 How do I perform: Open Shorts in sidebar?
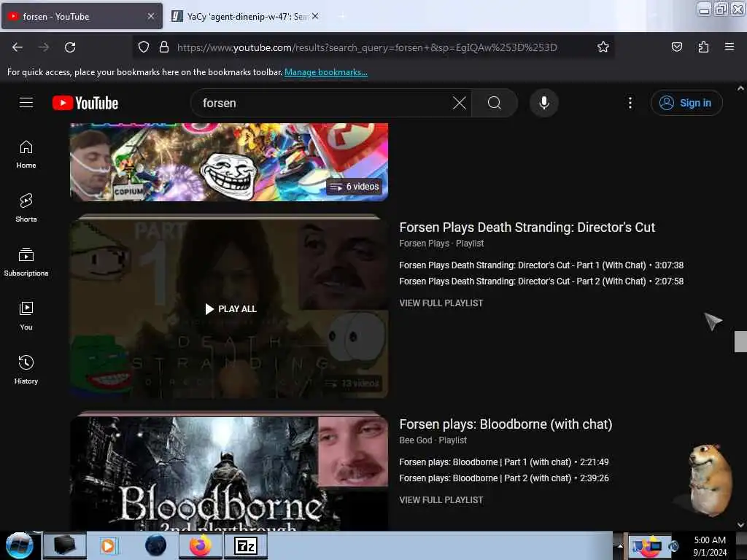coord(26,208)
